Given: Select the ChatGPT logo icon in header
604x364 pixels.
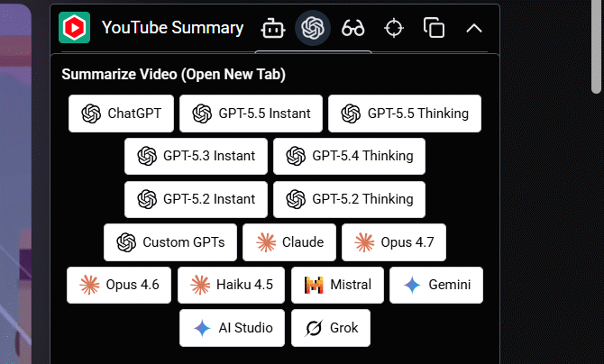Looking at the screenshot, I should 313,28.
